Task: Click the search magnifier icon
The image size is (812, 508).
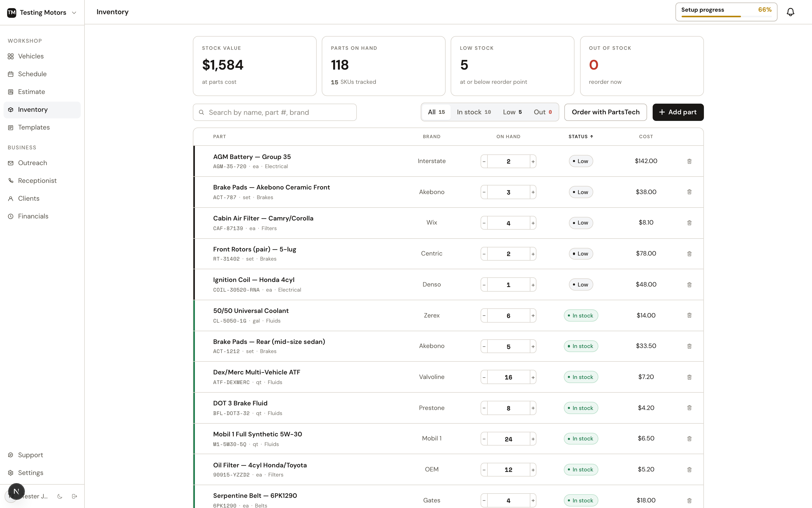Action: pos(201,112)
